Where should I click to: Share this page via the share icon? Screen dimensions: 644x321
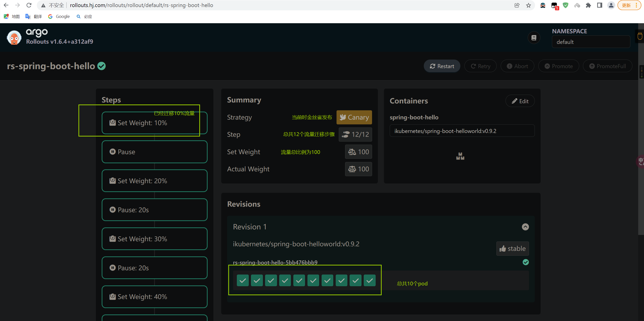pyautogui.click(x=517, y=5)
